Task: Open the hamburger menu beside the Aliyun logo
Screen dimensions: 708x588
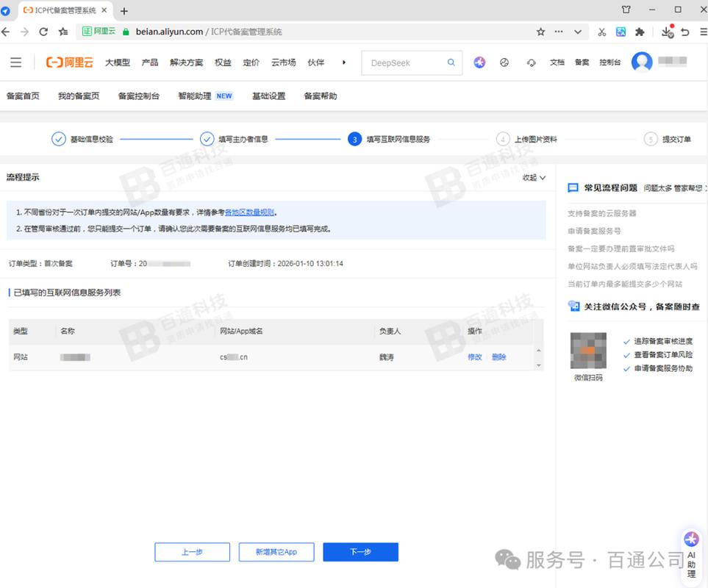Action: [x=15, y=62]
